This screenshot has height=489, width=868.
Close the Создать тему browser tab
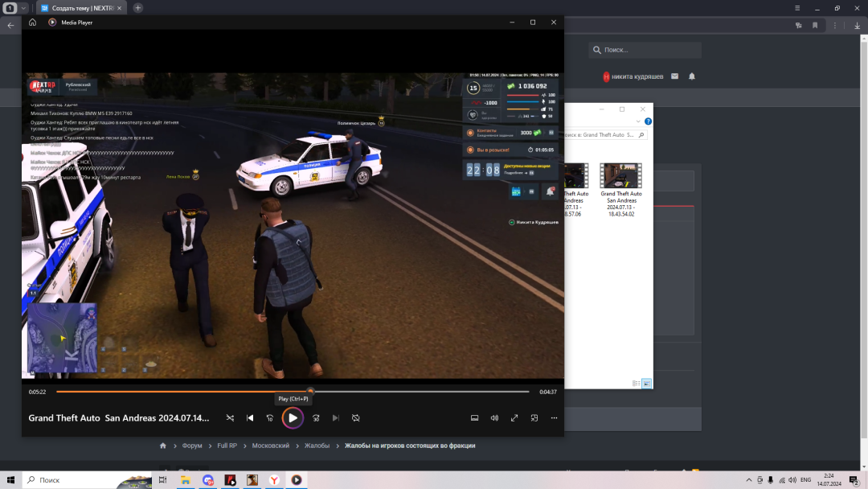click(119, 8)
